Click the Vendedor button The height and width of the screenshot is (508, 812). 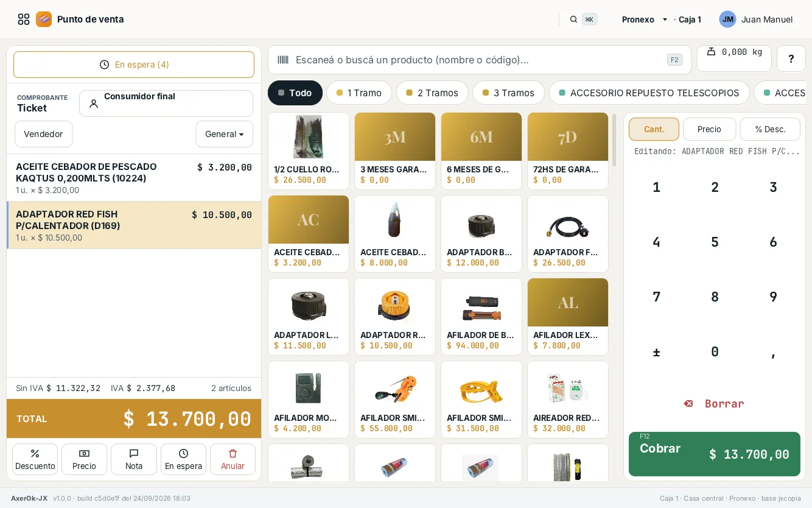click(43, 134)
